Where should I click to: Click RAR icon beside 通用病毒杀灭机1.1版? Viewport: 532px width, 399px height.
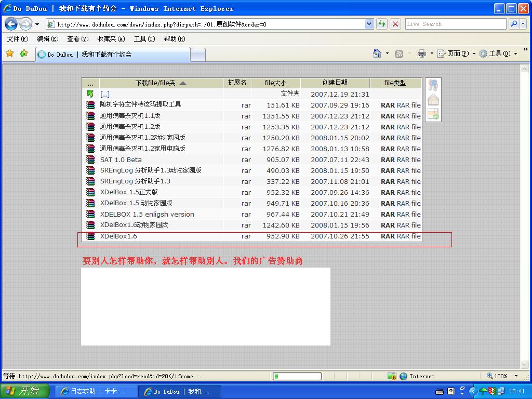point(90,116)
